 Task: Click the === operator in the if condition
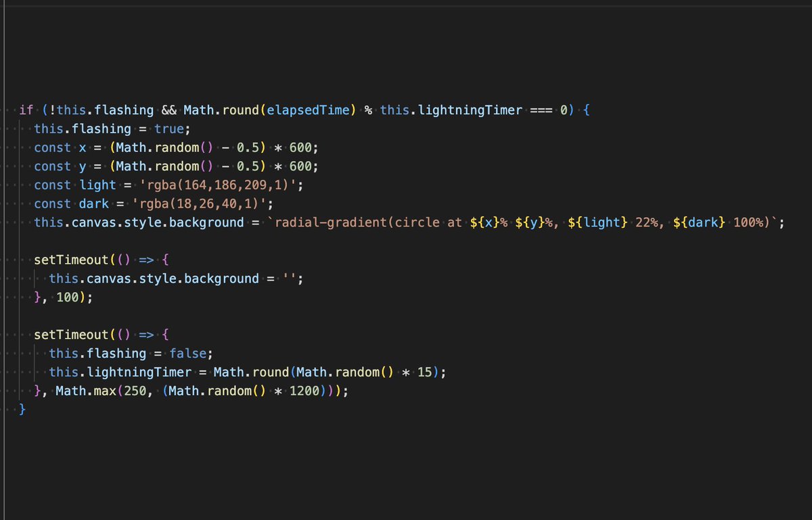tap(541, 110)
